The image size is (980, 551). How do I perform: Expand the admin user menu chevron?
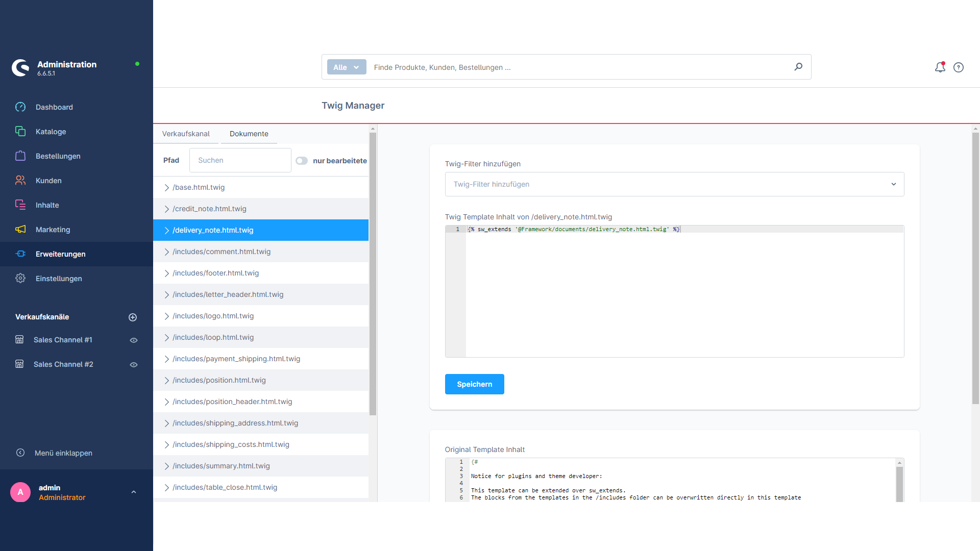[134, 492]
